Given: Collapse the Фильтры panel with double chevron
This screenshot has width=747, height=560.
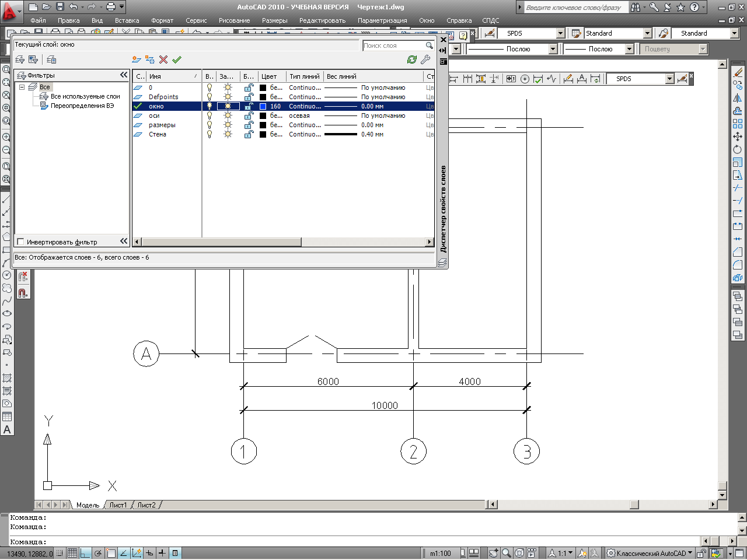Looking at the screenshot, I should [124, 75].
